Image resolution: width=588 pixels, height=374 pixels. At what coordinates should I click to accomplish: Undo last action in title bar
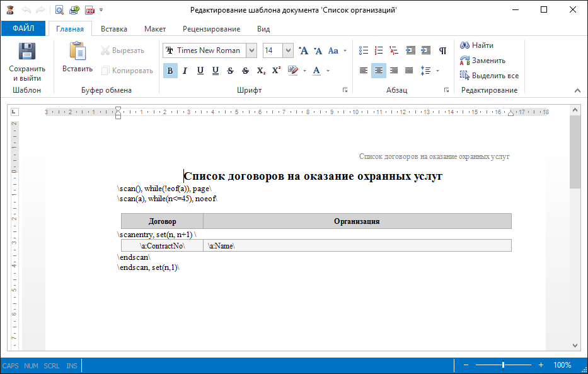click(x=26, y=10)
